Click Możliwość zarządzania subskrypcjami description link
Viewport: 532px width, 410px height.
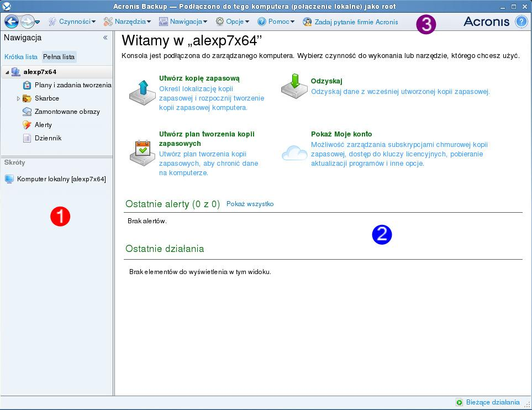(399, 154)
